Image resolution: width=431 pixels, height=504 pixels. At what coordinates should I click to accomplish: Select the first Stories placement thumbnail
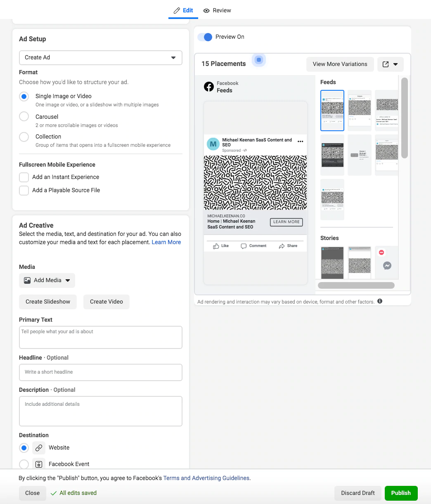332,262
